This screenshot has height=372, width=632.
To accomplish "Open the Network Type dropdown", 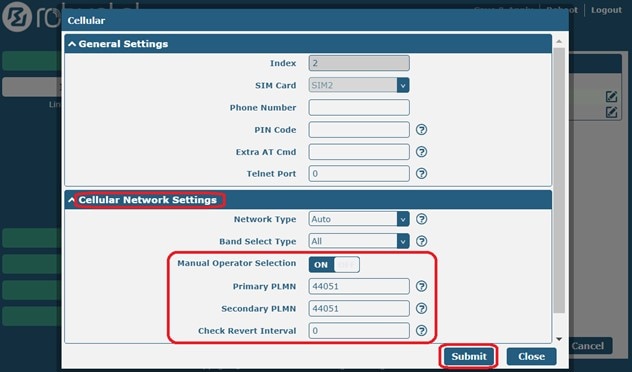I will (x=359, y=219).
